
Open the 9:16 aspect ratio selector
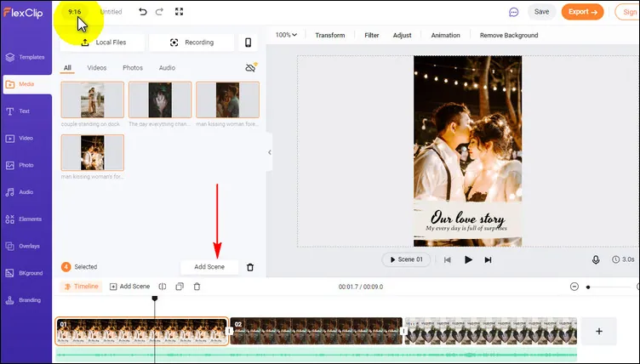(x=75, y=12)
